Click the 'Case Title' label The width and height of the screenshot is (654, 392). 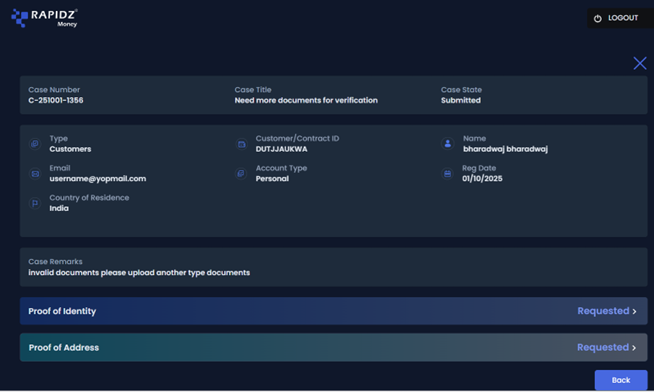point(253,90)
